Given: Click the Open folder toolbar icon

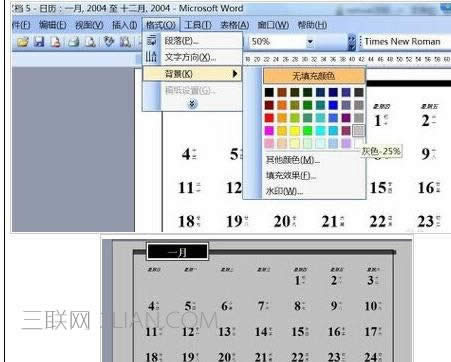Looking at the screenshot, I should click(x=22, y=42).
